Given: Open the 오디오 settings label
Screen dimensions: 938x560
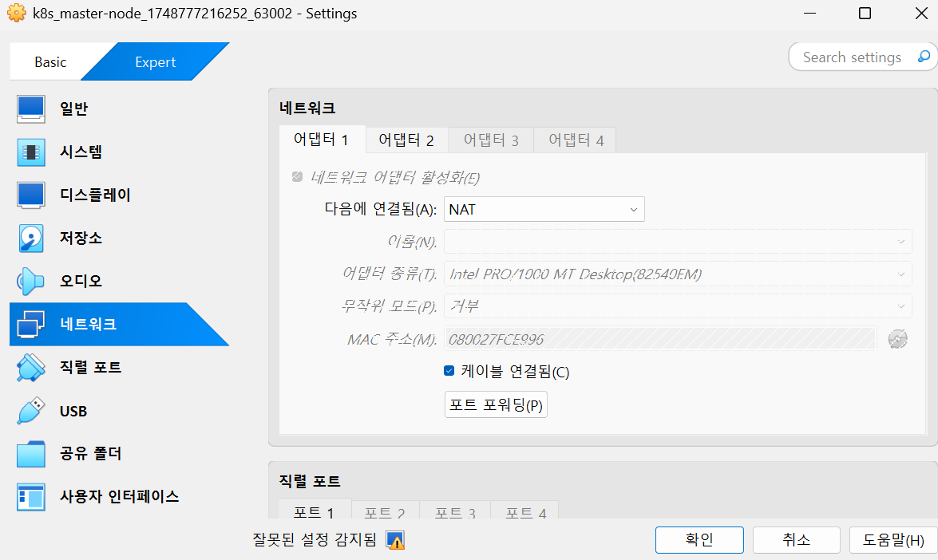Looking at the screenshot, I should pyautogui.click(x=81, y=281).
